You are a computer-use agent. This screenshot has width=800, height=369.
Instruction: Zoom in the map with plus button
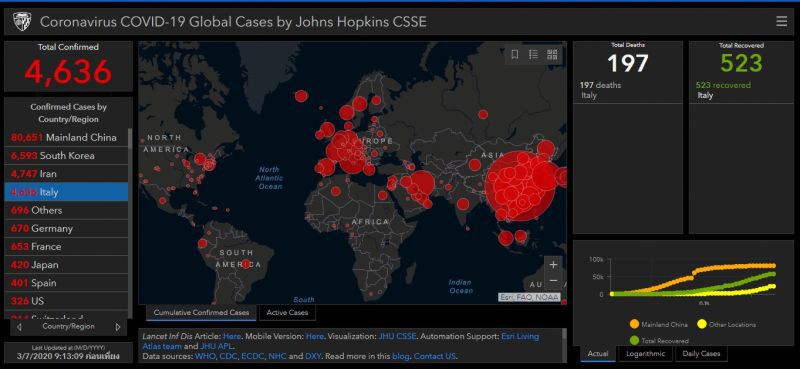(553, 264)
